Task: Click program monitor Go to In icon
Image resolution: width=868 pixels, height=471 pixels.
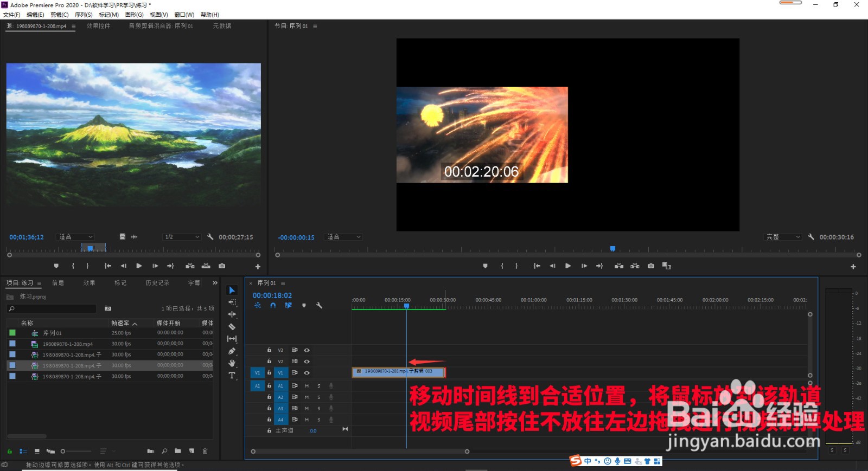Action: [537, 266]
